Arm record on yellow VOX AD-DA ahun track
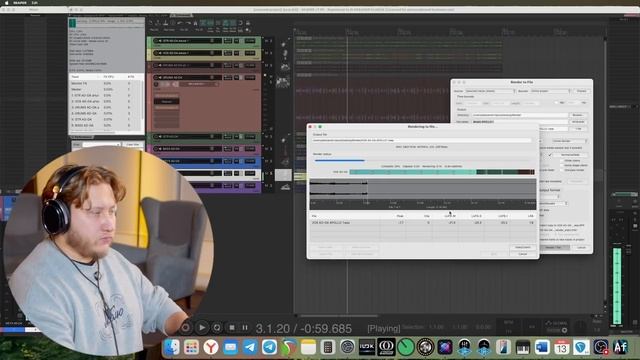 coord(156,53)
